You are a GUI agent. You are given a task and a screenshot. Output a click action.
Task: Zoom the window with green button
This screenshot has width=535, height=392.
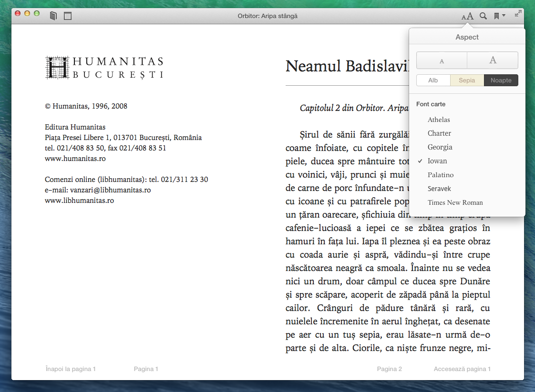(x=37, y=14)
